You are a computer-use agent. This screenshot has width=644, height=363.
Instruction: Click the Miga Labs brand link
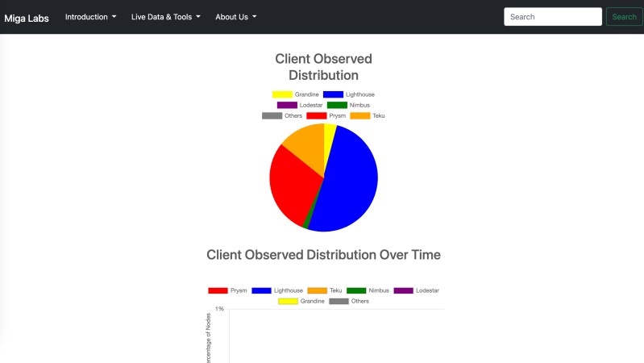pyautogui.click(x=27, y=18)
